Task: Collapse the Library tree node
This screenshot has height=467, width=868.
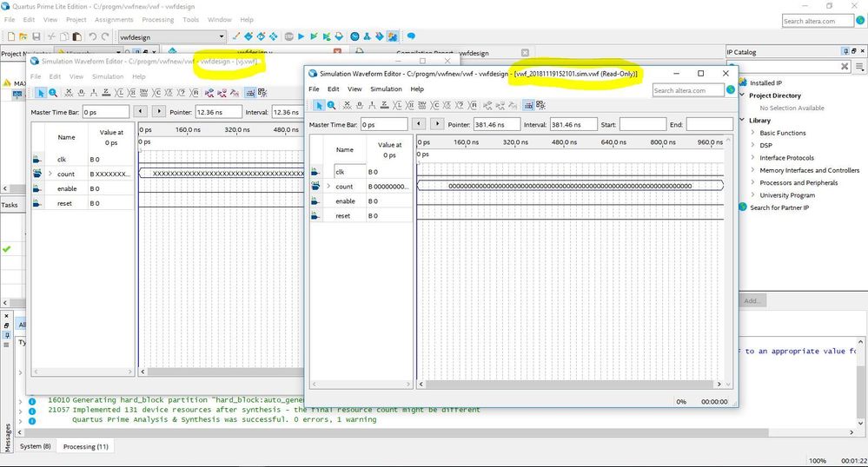Action: (x=742, y=121)
